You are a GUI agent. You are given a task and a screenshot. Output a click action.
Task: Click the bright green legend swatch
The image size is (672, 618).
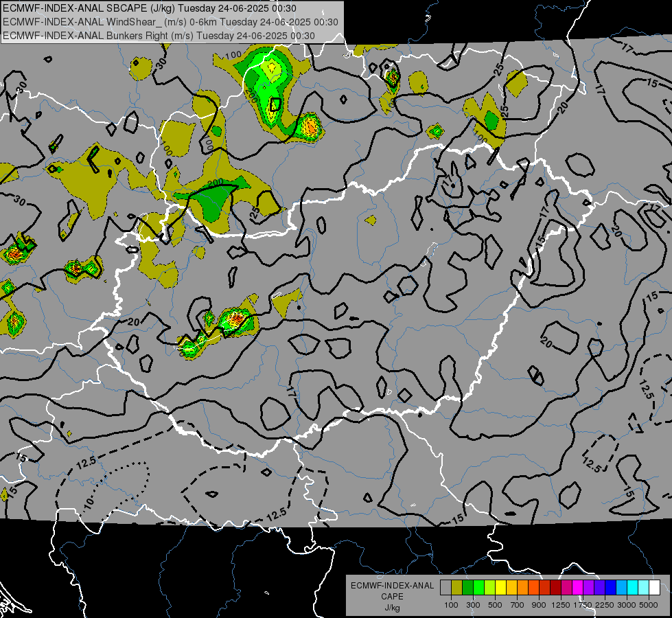478,587
